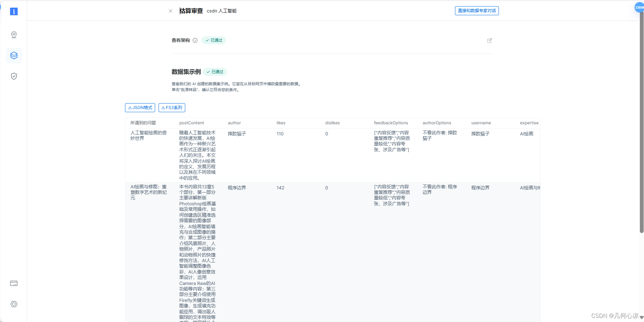This screenshot has height=322, width=644.
Task: Click the expertise cell AI绘画 in first row
Action: tap(527, 134)
